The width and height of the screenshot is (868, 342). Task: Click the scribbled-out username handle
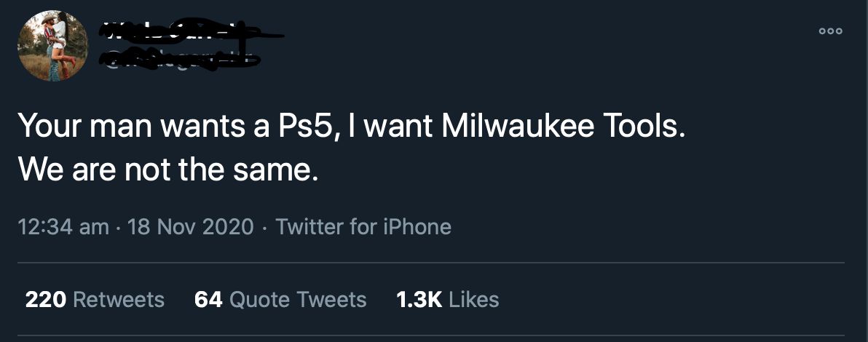182,61
